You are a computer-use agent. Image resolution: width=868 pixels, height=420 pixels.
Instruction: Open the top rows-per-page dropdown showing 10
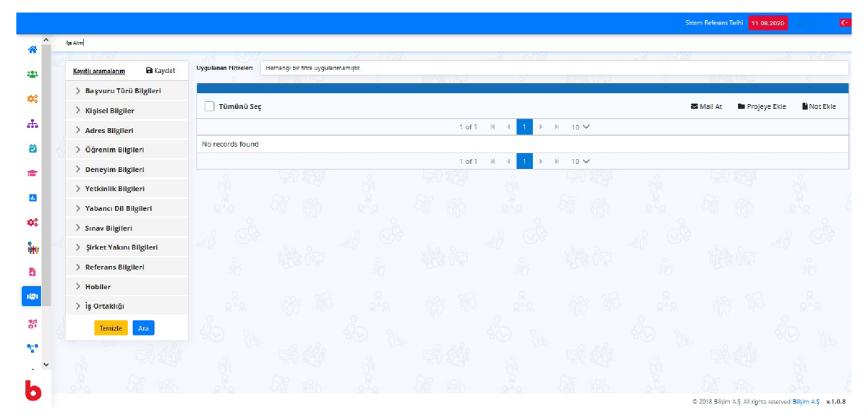pyautogui.click(x=580, y=127)
